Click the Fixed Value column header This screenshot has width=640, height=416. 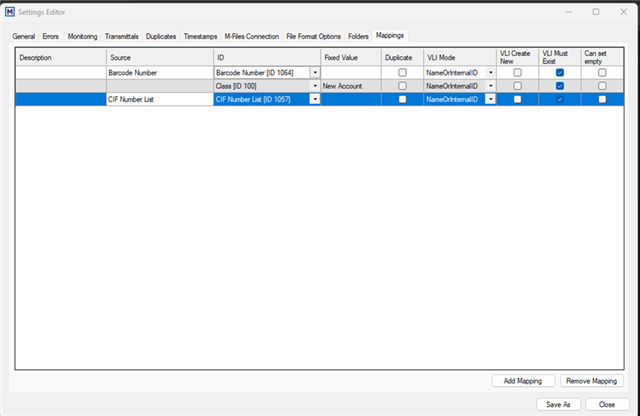click(340, 58)
